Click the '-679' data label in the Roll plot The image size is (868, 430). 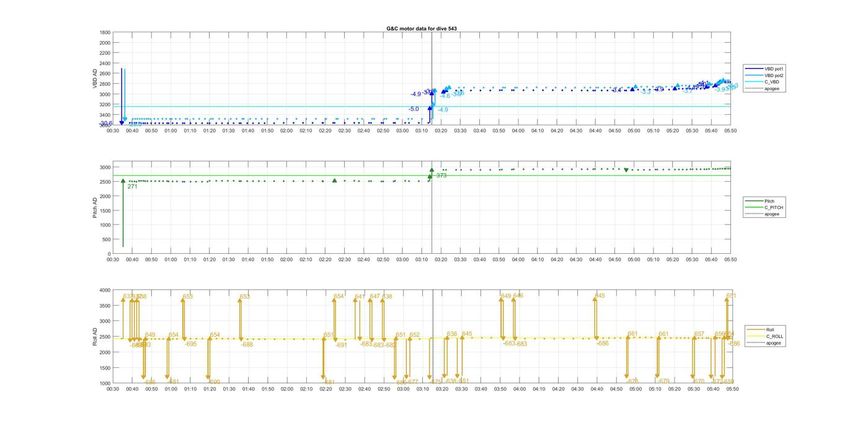(663, 381)
